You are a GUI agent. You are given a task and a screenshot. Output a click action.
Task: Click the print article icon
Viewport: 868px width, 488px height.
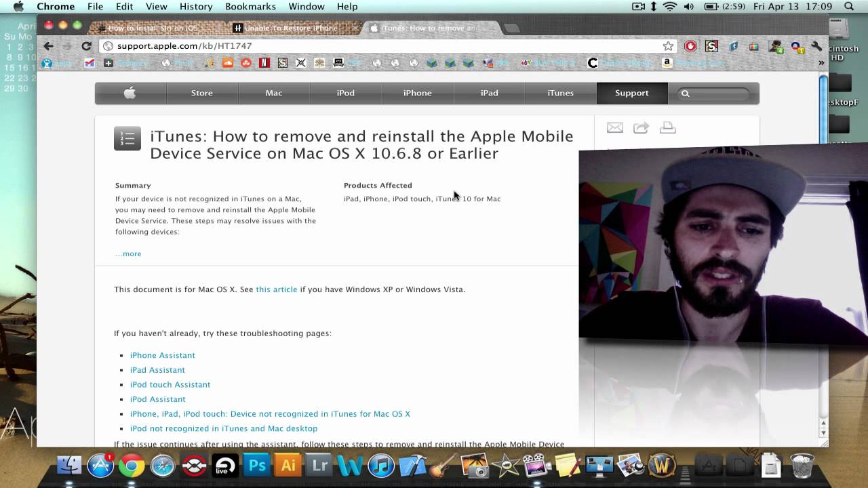coord(668,127)
